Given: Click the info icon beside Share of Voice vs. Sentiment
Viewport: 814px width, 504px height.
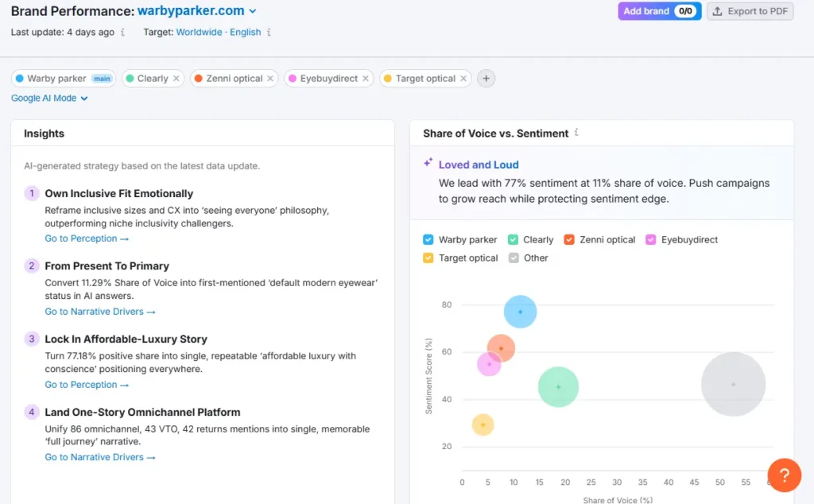Looking at the screenshot, I should [x=576, y=133].
